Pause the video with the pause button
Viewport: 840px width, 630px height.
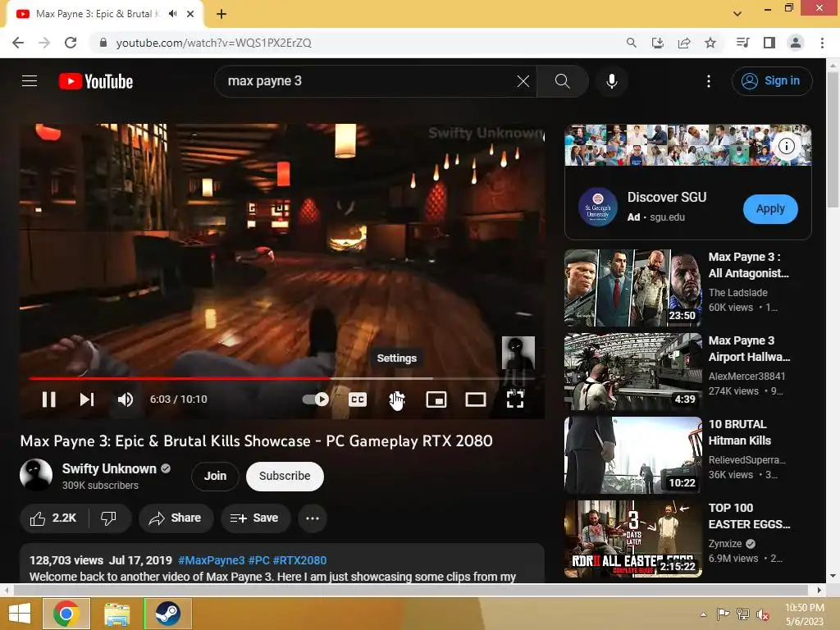tap(48, 399)
